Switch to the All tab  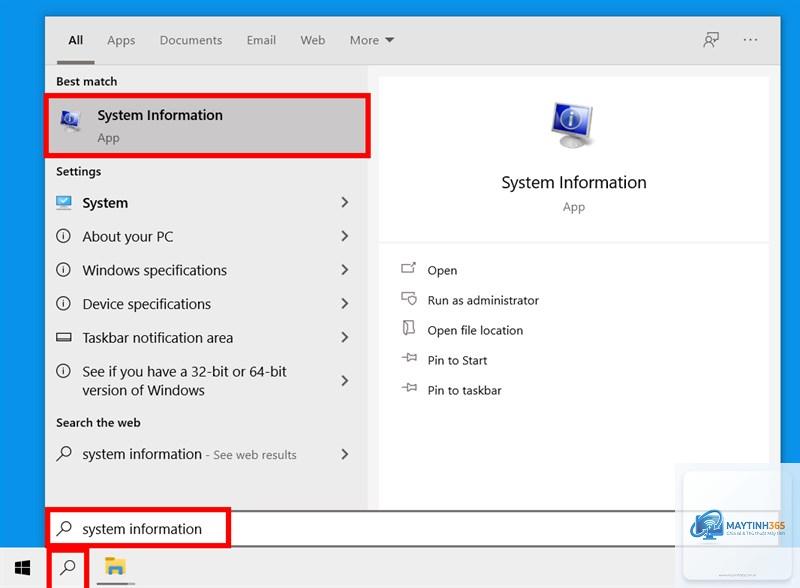point(76,40)
